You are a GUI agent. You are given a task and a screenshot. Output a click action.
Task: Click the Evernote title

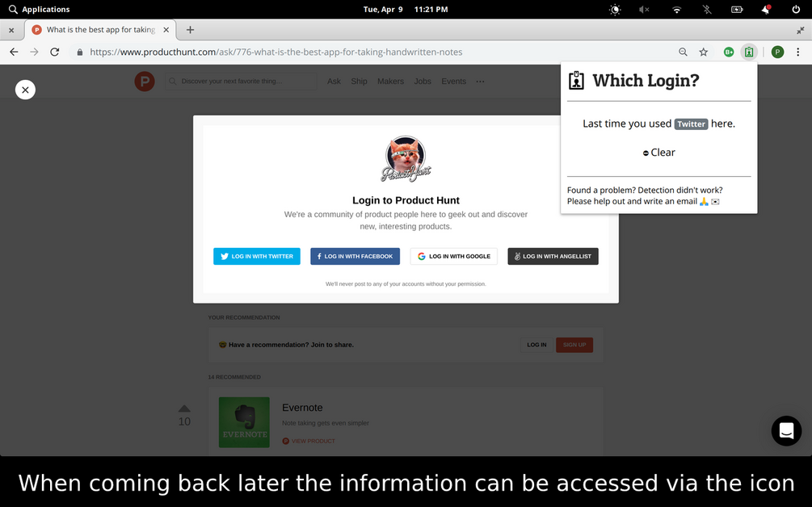pyautogui.click(x=302, y=408)
